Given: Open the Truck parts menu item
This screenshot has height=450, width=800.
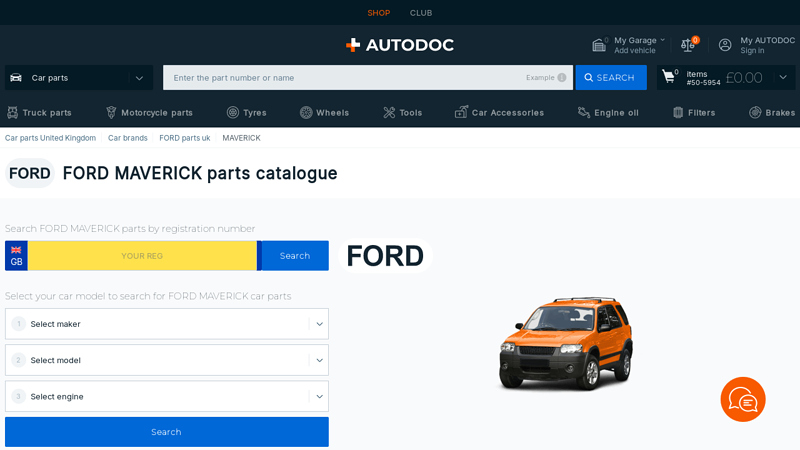Looking at the screenshot, I should point(39,112).
